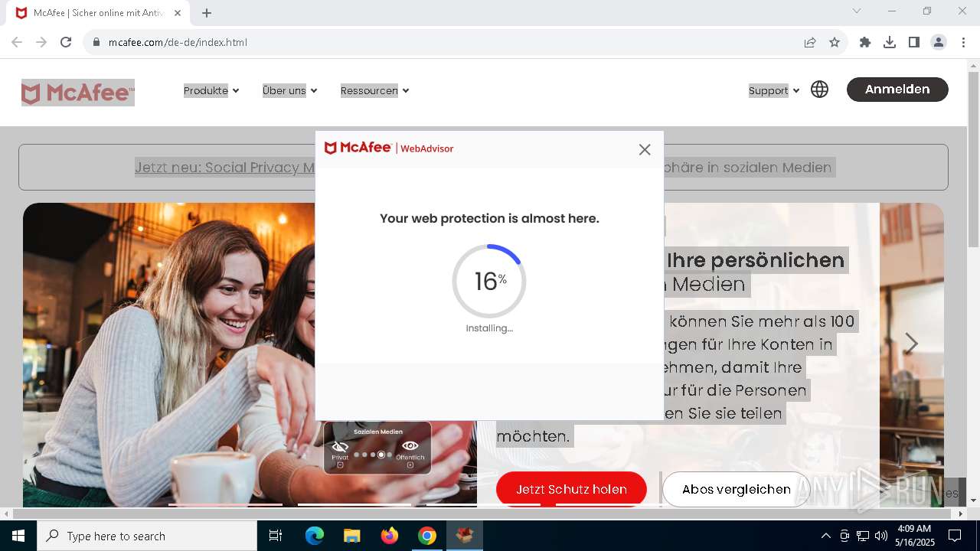Open the language globe selector
This screenshot has height=551, width=980.
coord(819,90)
